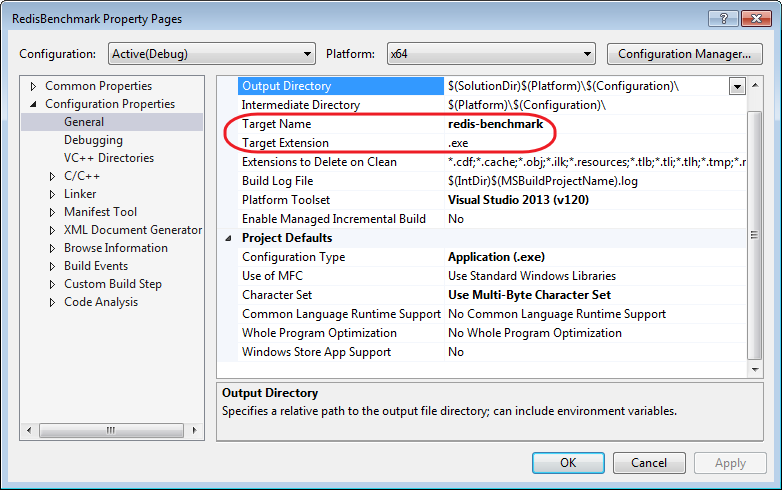Click the OK button

(x=568, y=463)
